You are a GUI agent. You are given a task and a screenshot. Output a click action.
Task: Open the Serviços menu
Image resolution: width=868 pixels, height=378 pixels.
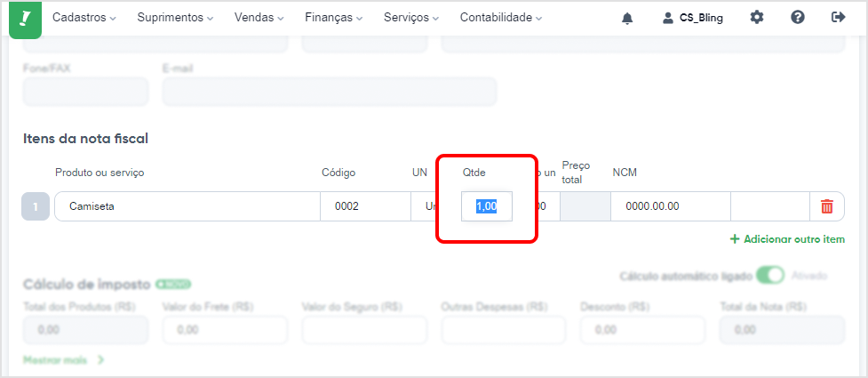(411, 18)
